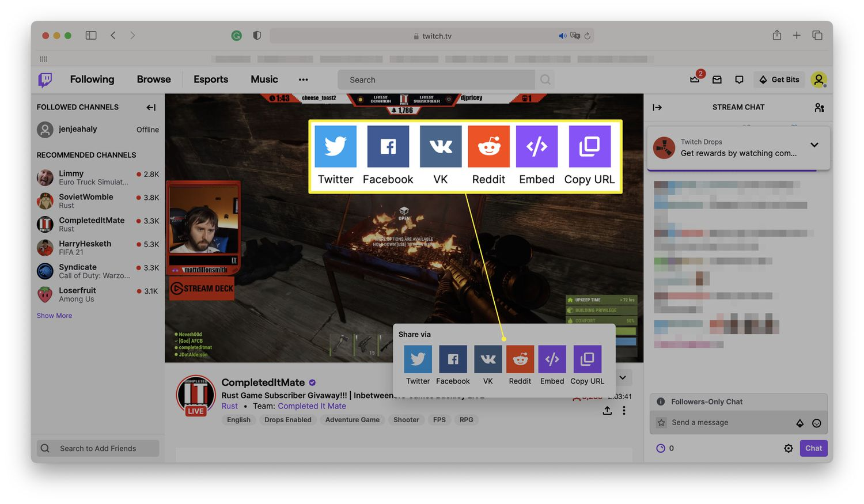Screen dimensions: 864x504
Task: Open the Completed It Mate team link
Action: click(312, 406)
